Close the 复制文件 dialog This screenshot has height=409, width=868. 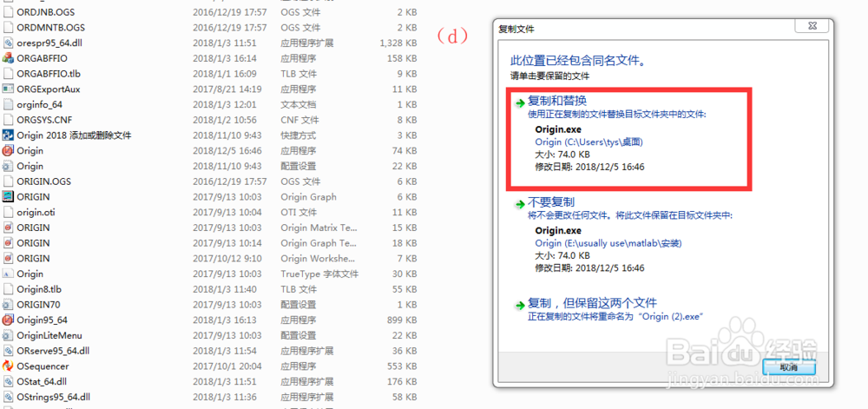tap(812, 25)
